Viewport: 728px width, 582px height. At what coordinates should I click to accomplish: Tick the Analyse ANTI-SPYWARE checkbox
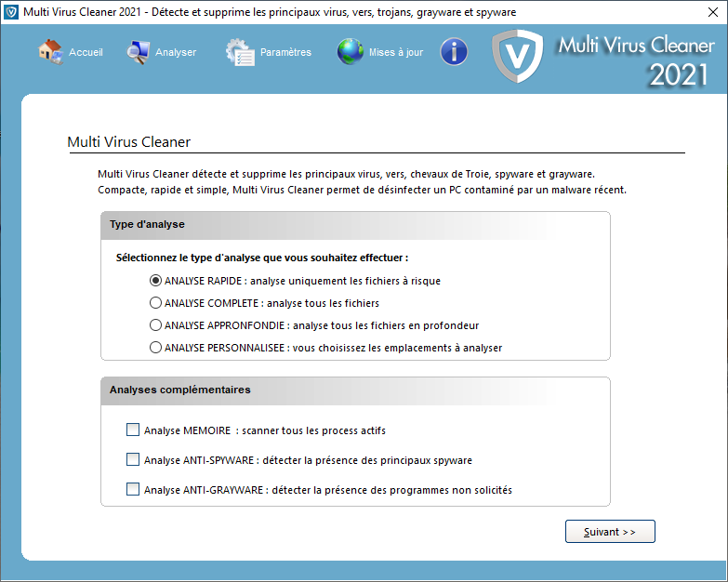tap(133, 459)
